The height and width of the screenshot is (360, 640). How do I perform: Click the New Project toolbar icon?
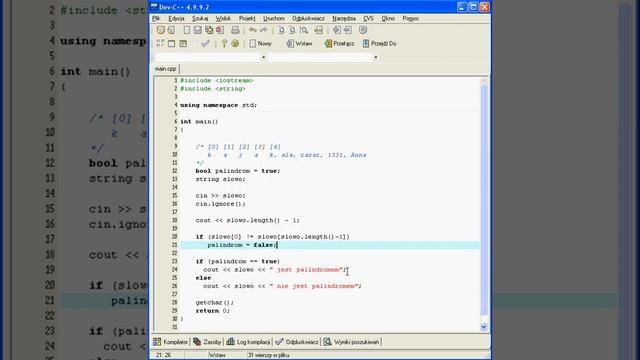click(x=160, y=30)
